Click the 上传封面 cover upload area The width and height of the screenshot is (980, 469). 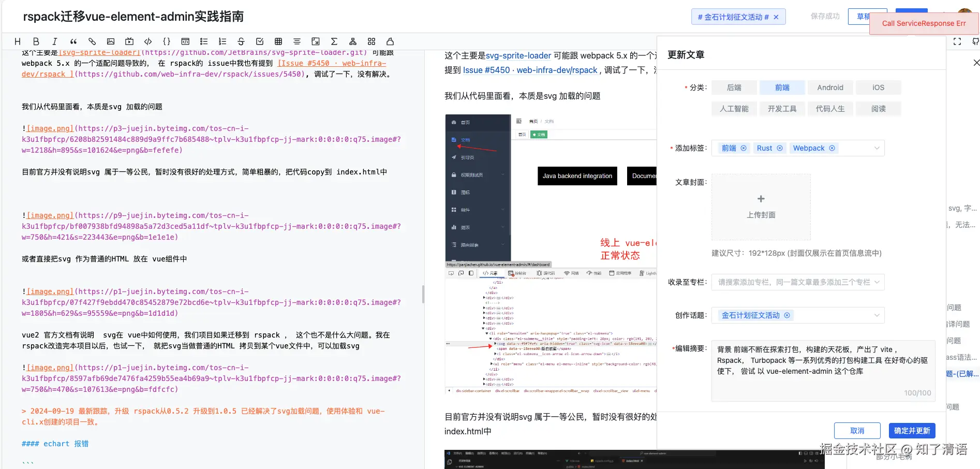click(x=761, y=207)
